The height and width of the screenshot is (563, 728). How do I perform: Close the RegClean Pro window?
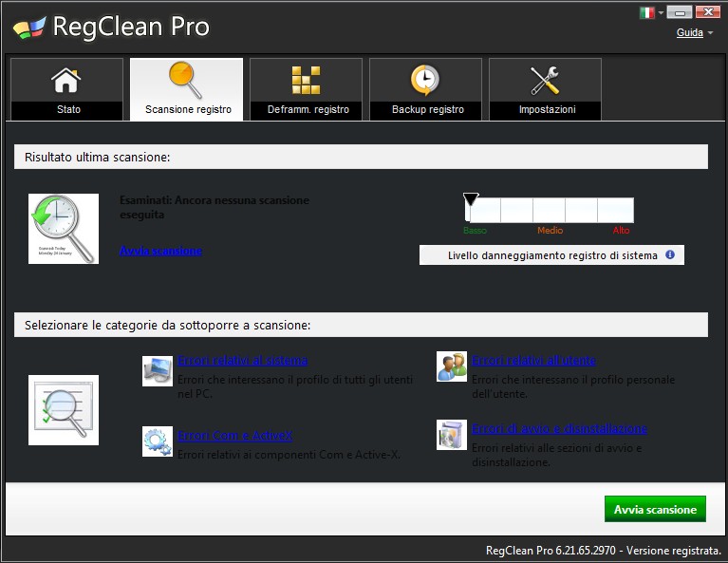tap(708, 12)
